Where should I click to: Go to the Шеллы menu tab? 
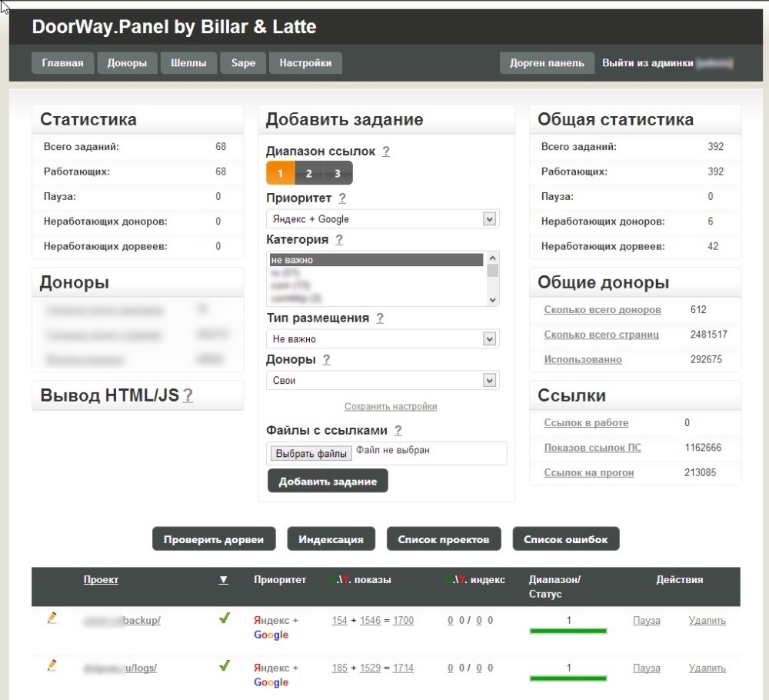point(188,63)
